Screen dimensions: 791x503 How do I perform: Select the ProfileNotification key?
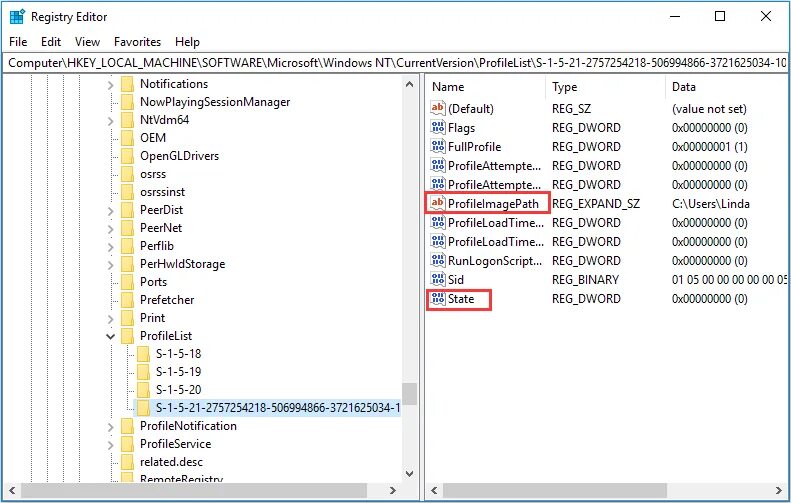coord(188,426)
